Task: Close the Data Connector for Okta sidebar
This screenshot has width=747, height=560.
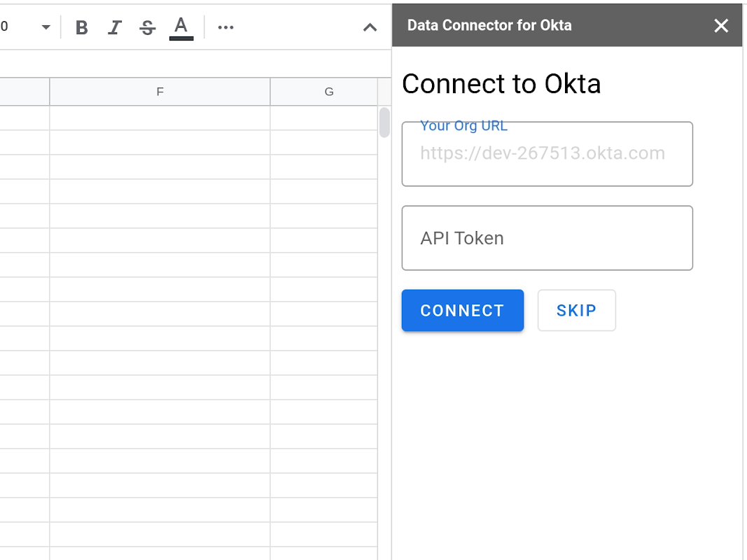Action: 721,26
